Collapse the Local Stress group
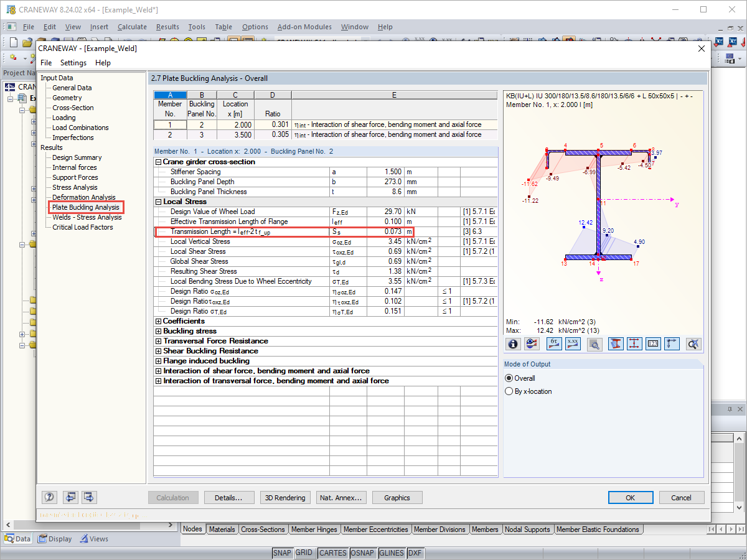 [x=158, y=202]
